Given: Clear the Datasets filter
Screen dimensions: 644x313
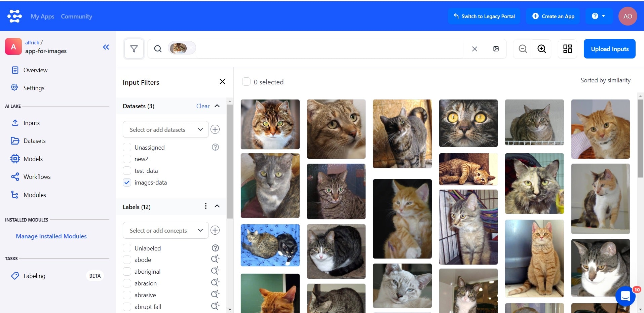Looking at the screenshot, I should coord(203,106).
